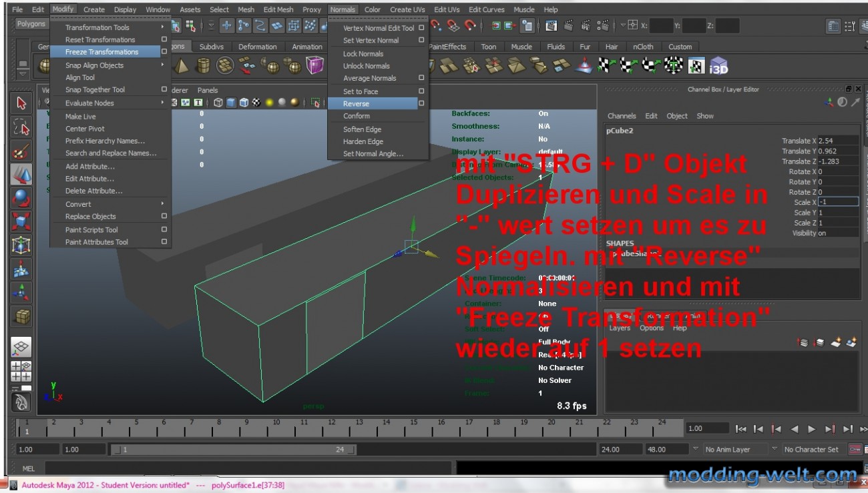Pick the Rotate tool sphere icon
The width and height of the screenshot is (868, 493).
tap(21, 199)
